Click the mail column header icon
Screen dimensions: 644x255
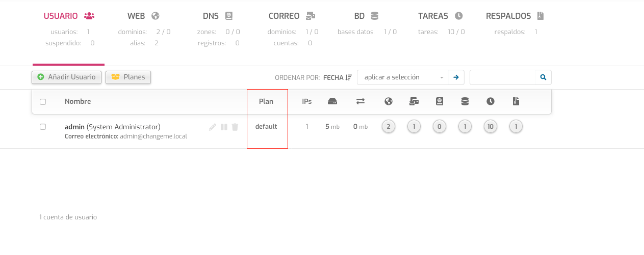[x=414, y=101]
